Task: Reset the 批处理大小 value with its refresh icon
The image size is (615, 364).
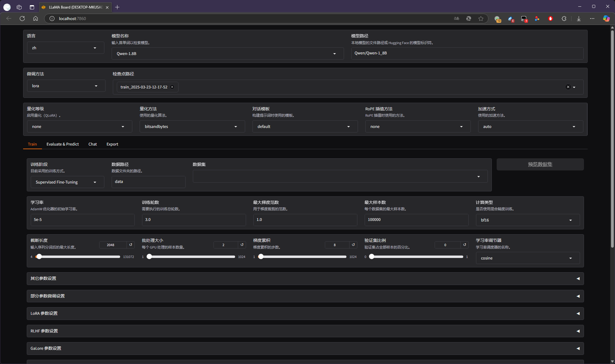Action: 242,245
